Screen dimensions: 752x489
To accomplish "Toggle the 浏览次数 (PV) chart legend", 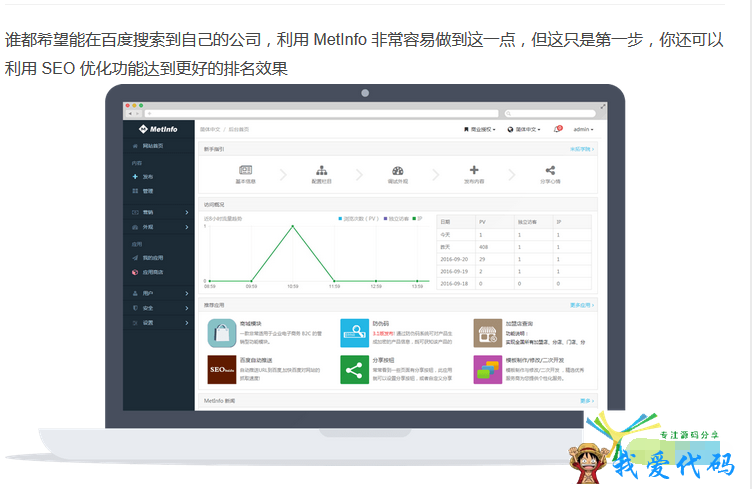I will (x=359, y=219).
